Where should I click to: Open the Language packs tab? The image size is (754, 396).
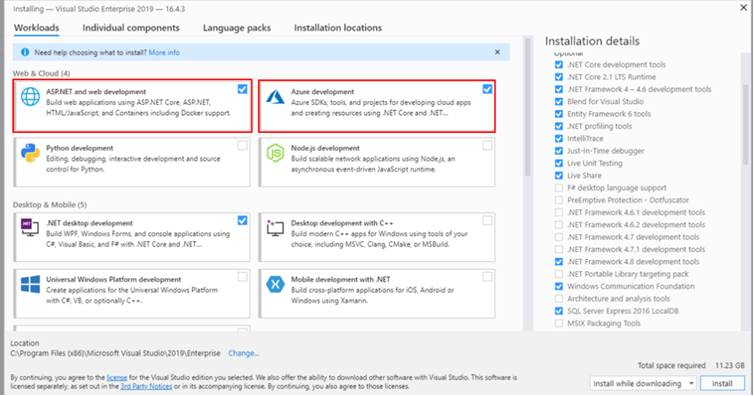[237, 28]
